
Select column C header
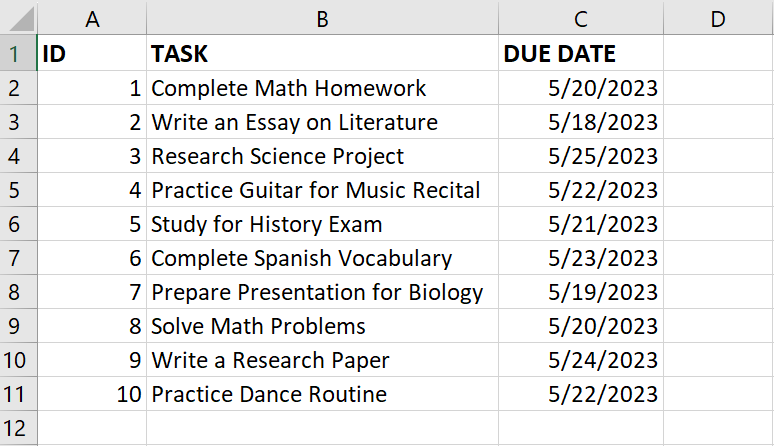pos(581,18)
